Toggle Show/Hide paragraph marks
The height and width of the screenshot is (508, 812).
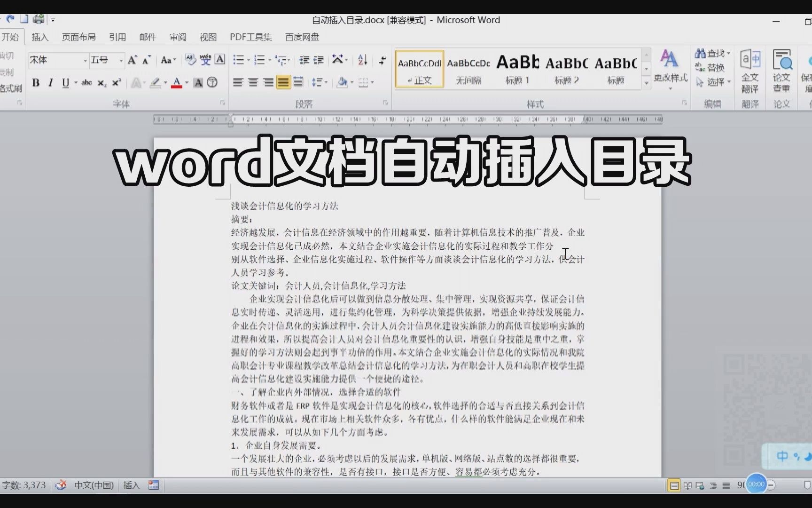[x=383, y=60]
